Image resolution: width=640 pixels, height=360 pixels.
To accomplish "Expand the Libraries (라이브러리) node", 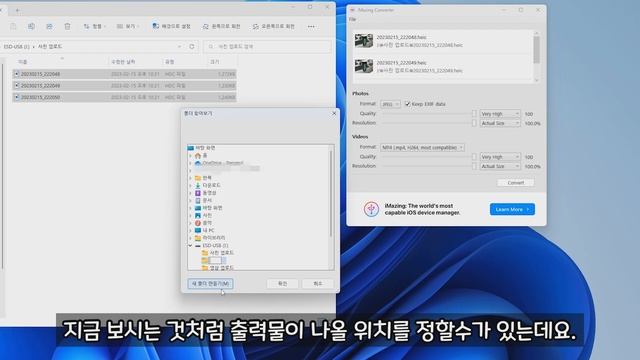I will 190,238.
